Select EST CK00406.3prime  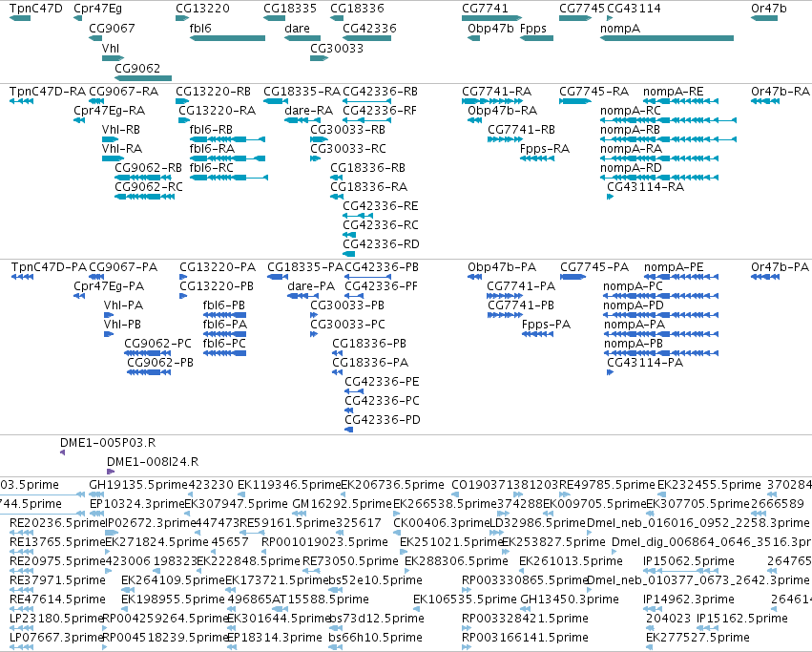(442, 523)
